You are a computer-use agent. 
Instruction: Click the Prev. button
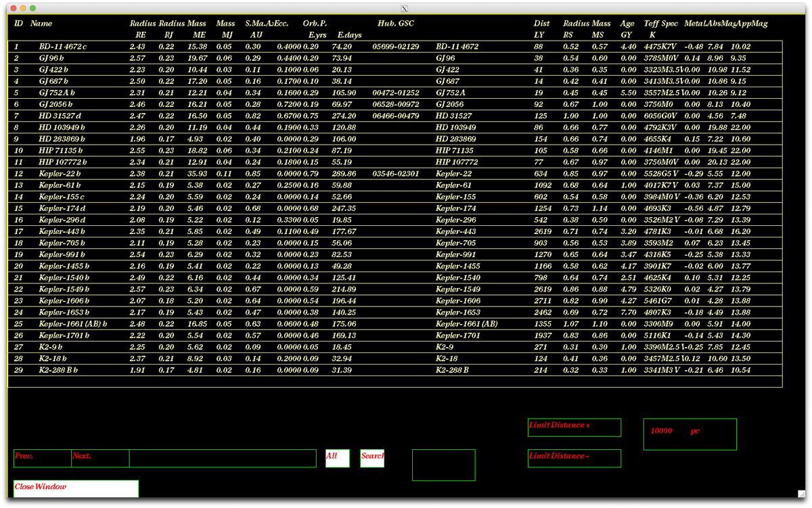coord(43,458)
